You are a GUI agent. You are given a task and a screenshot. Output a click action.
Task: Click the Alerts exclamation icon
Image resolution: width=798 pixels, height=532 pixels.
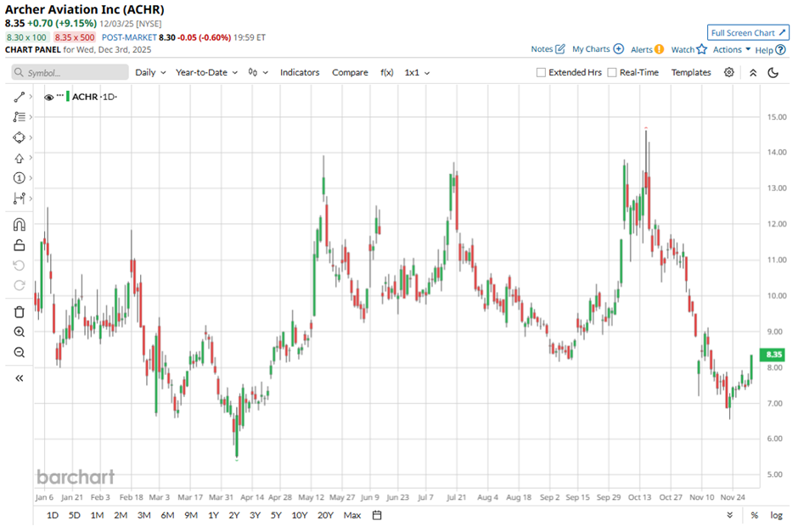(659, 49)
